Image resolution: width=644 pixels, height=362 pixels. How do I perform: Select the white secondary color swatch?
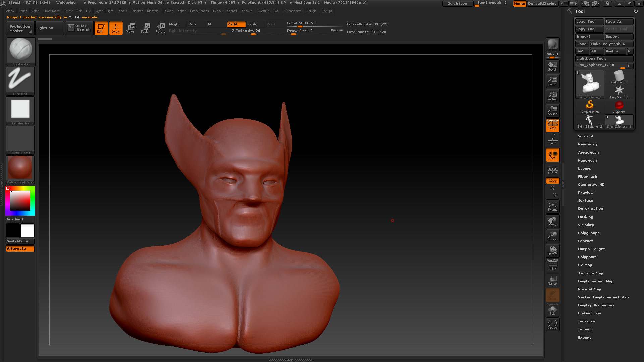tap(28, 231)
